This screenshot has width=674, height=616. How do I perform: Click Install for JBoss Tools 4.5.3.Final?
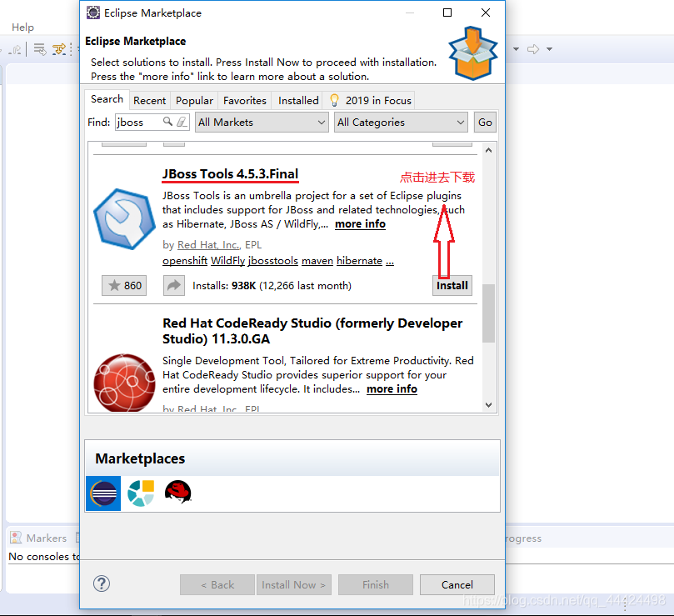coord(452,286)
